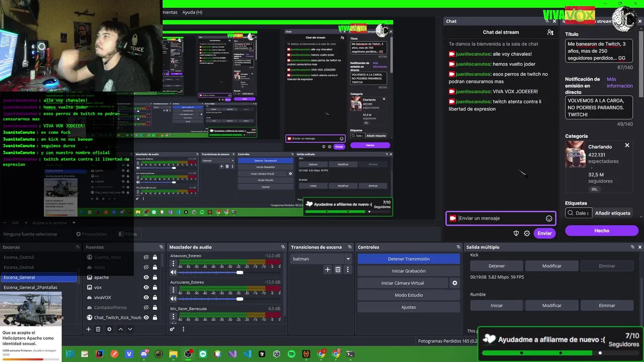Click Iniciar Grabación button

tap(409, 271)
